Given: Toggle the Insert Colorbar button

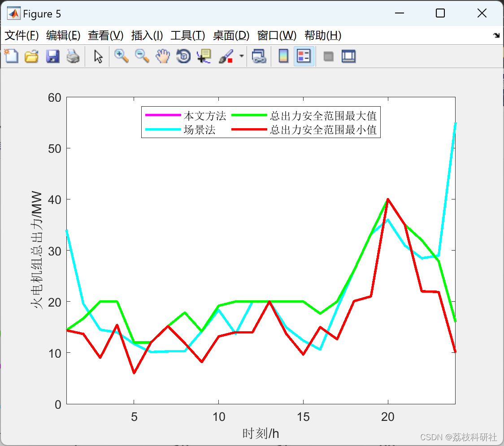Looking at the screenshot, I should 283,56.
